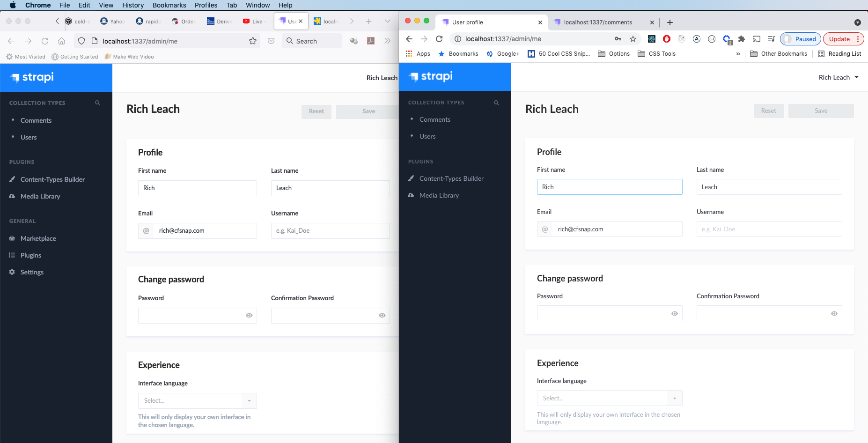Click the Cast icon in the Chrome toolbar
The height and width of the screenshot is (443, 868).
click(x=756, y=39)
